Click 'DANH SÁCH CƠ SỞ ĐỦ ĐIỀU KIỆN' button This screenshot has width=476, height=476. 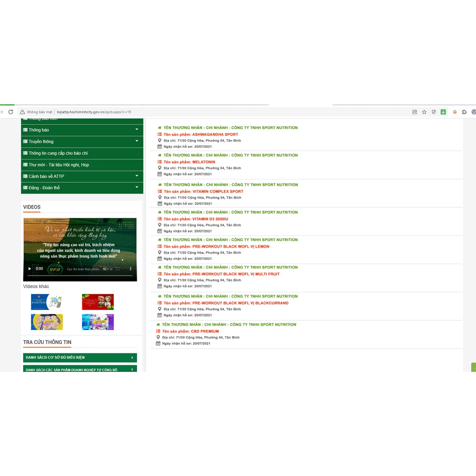pyautogui.click(x=80, y=357)
